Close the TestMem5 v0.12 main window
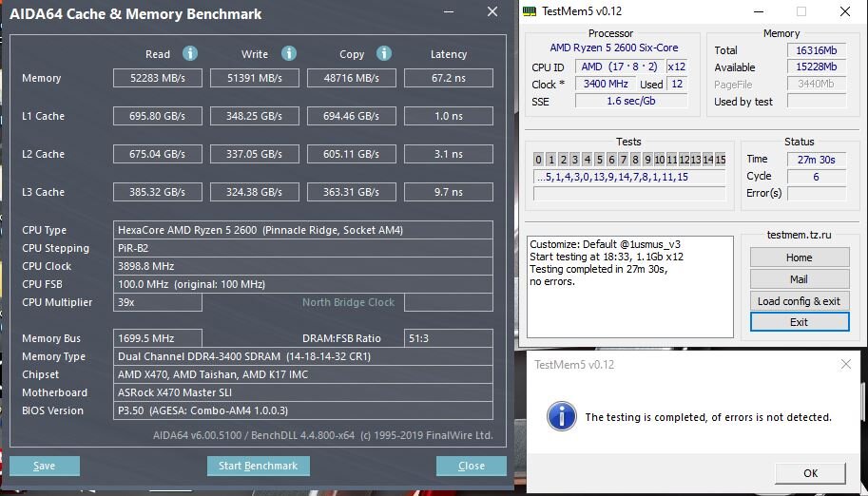This screenshot has height=496, width=868. (x=845, y=11)
